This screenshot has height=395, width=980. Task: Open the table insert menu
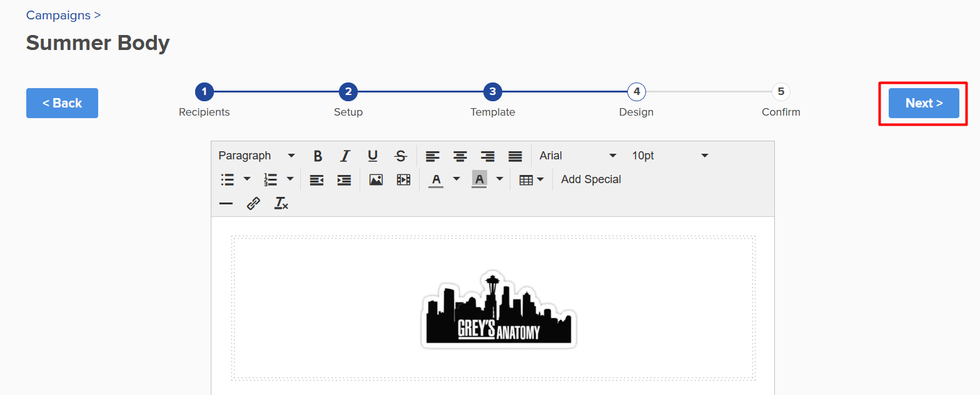(532, 179)
